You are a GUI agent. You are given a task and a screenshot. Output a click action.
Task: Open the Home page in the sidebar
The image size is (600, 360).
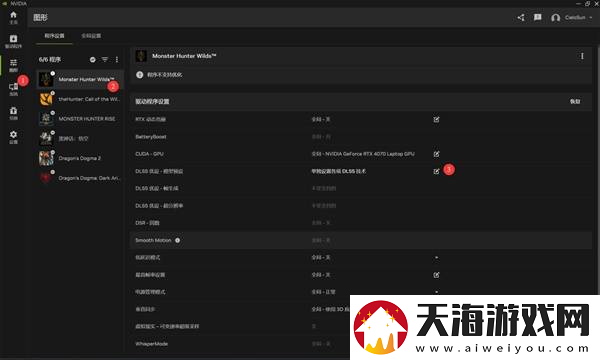point(13,17)
